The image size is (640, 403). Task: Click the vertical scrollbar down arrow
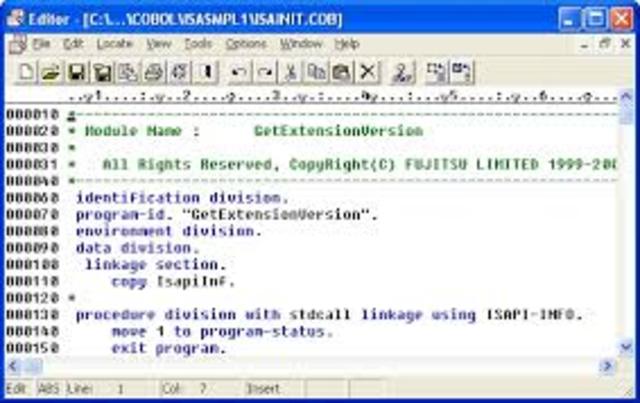(626, 347)
